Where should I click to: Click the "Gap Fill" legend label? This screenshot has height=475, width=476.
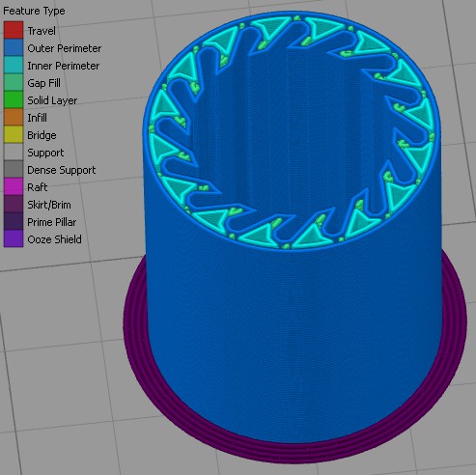(43, 83)
